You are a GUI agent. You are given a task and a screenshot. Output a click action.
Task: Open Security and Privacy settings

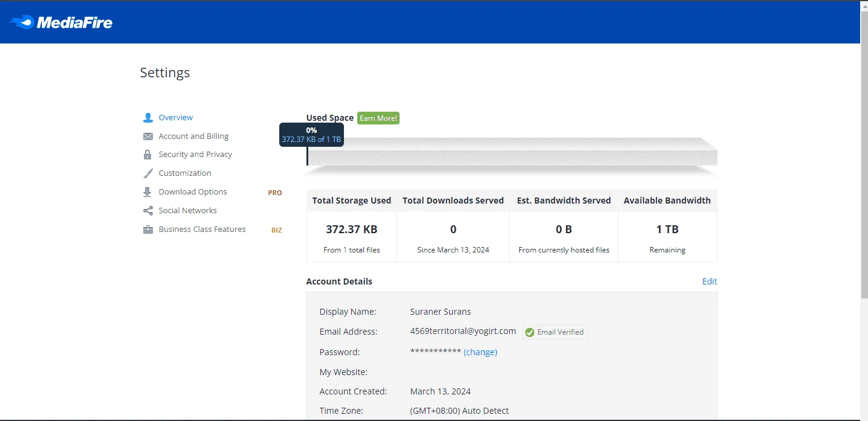coord(195,155)
